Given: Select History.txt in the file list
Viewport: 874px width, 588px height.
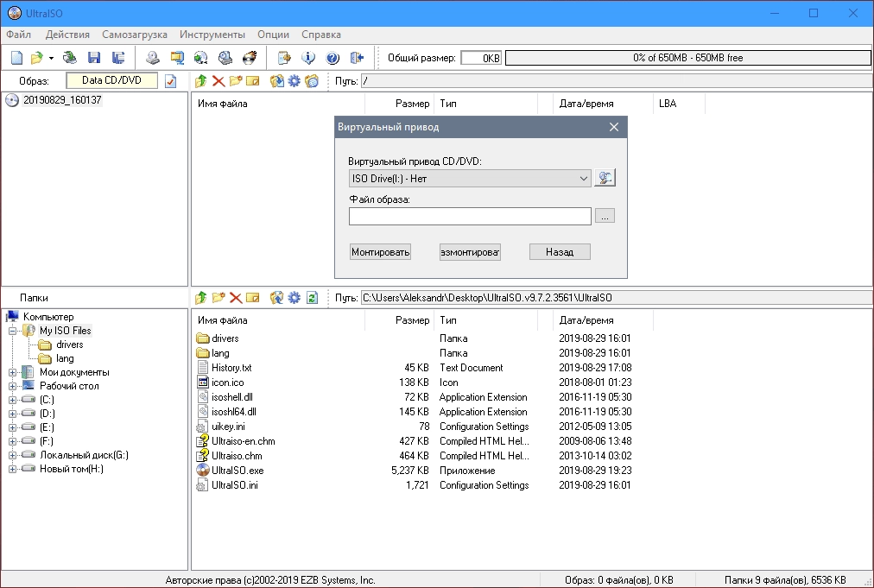Looking at the screenshot, I should tap(231, 368).
